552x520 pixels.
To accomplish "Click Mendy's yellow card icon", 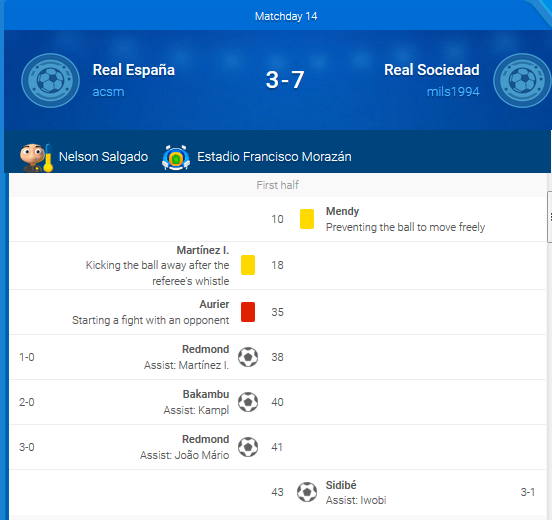I will click(307, 219).
